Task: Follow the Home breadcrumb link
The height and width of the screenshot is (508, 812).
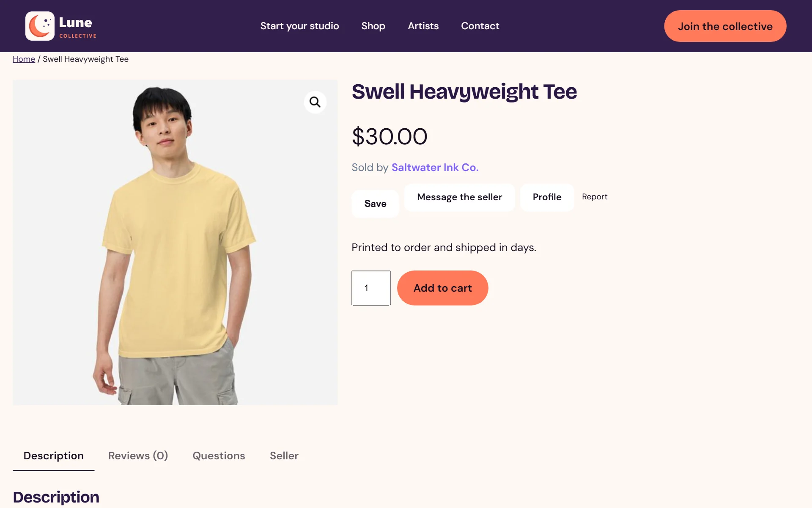Action: click(24, 59)
